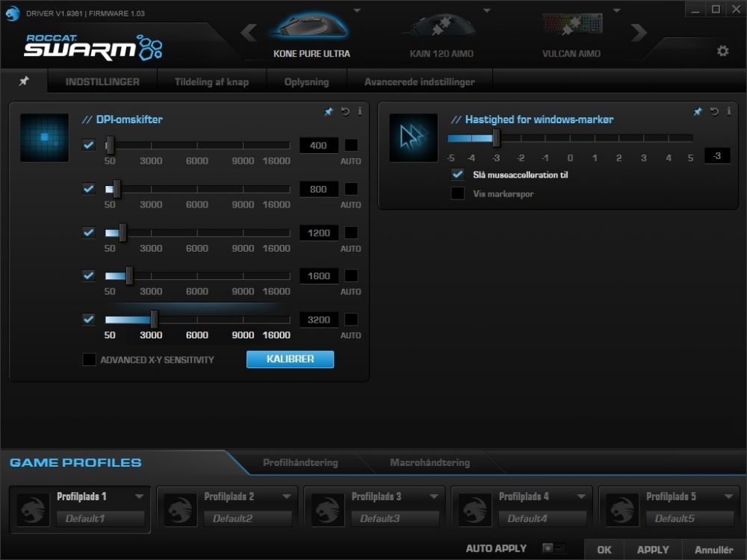The image size is (747, 560).
Task: Click the Default3 profile name field
Action: [395, 518]
